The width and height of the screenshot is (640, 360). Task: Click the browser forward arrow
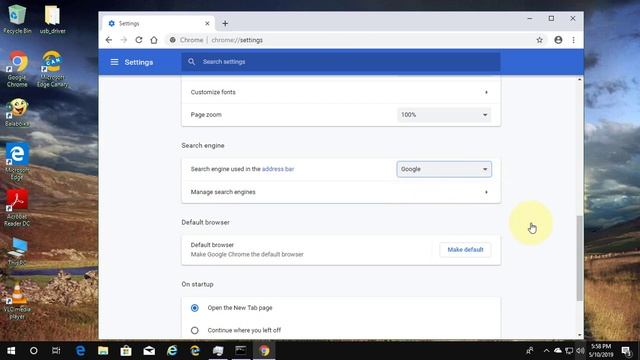coord(124,40)
